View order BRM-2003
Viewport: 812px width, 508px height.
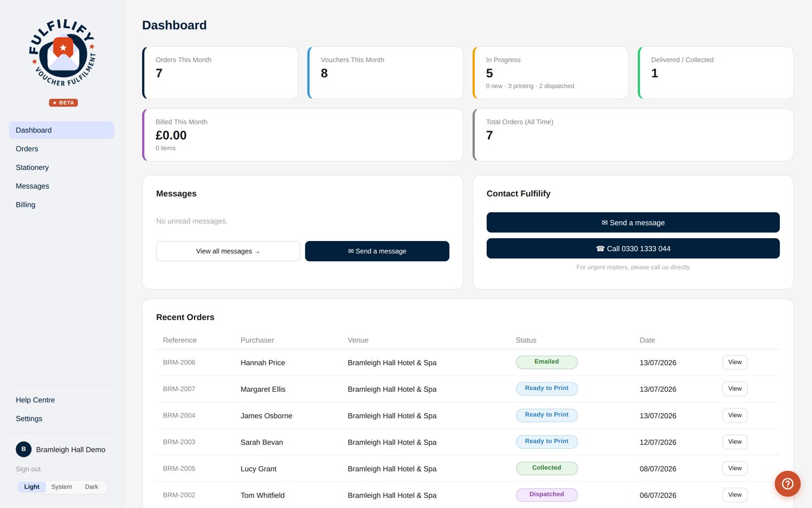pos(735,442)
